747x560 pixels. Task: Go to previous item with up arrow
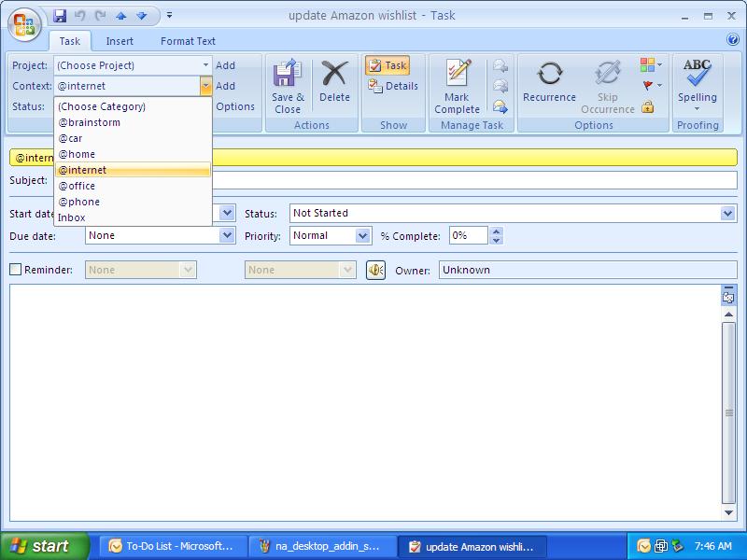121,16
